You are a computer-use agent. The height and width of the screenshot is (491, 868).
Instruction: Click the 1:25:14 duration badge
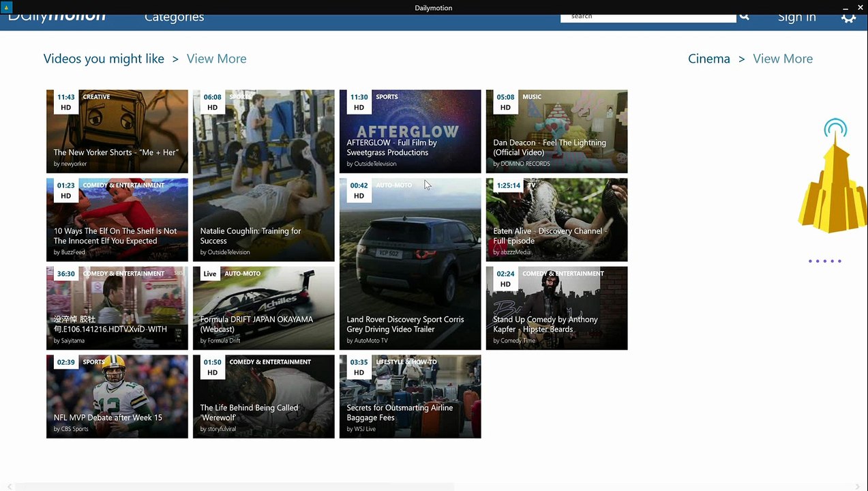click(x=508, y=185)
